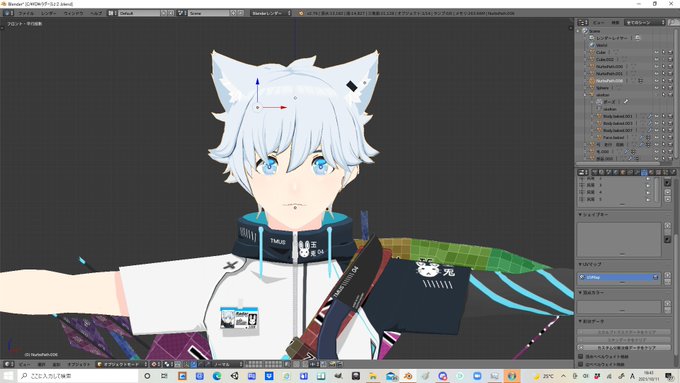
Task: Open the ファイル menu
Action: [x=26, y=13]
